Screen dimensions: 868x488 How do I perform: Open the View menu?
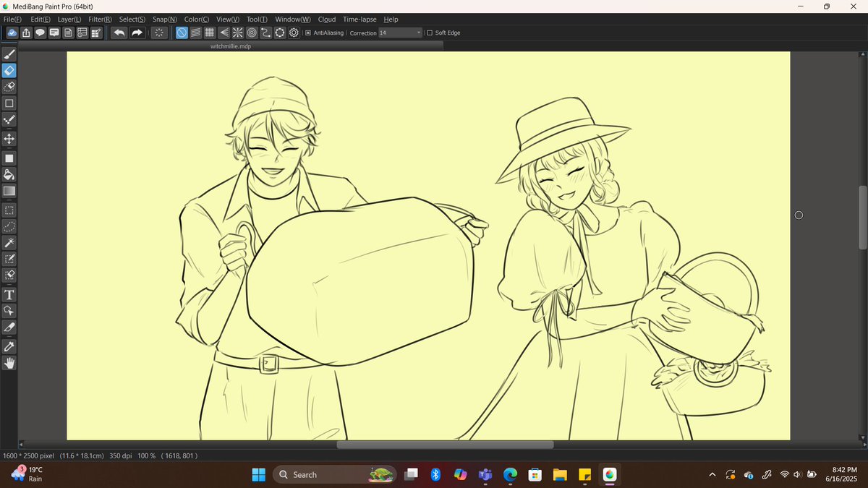pyautogui.click(x=228, y=20)
